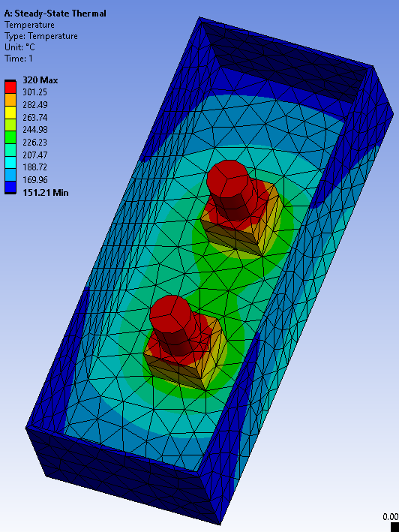Click the red band in temperature legend
399x532 pixels.
point(10,87)
